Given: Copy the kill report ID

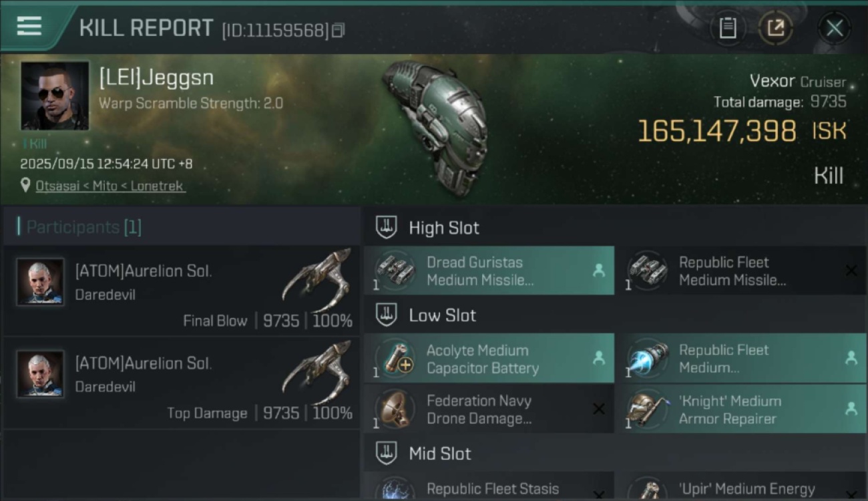Looking at the screenshot, I should tap(339, 30).
